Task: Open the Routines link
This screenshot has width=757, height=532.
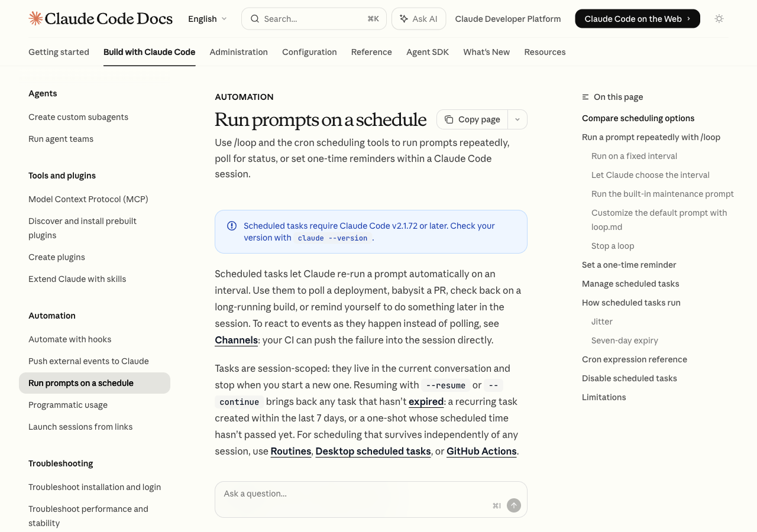Action: click(291, 451)
